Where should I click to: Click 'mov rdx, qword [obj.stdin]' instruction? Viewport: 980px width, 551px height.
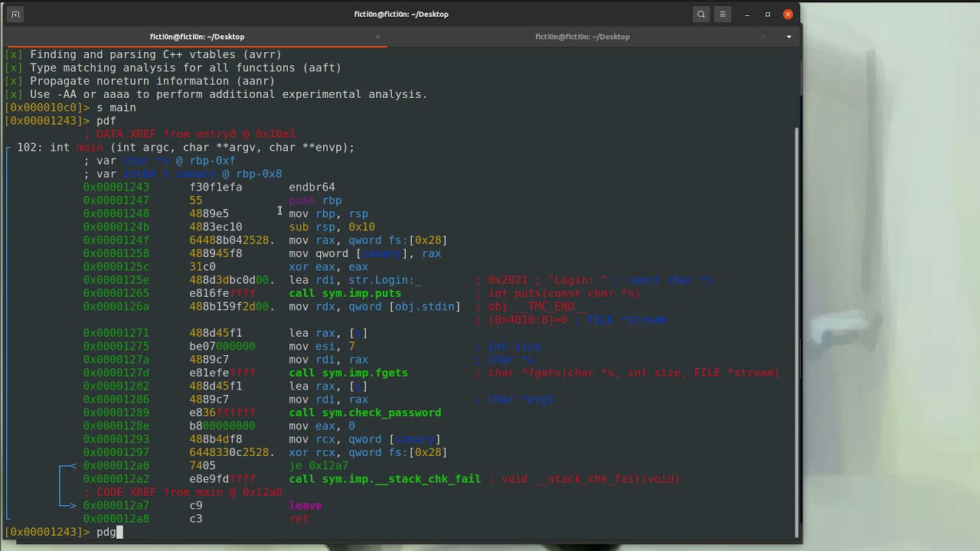(374, 306)
